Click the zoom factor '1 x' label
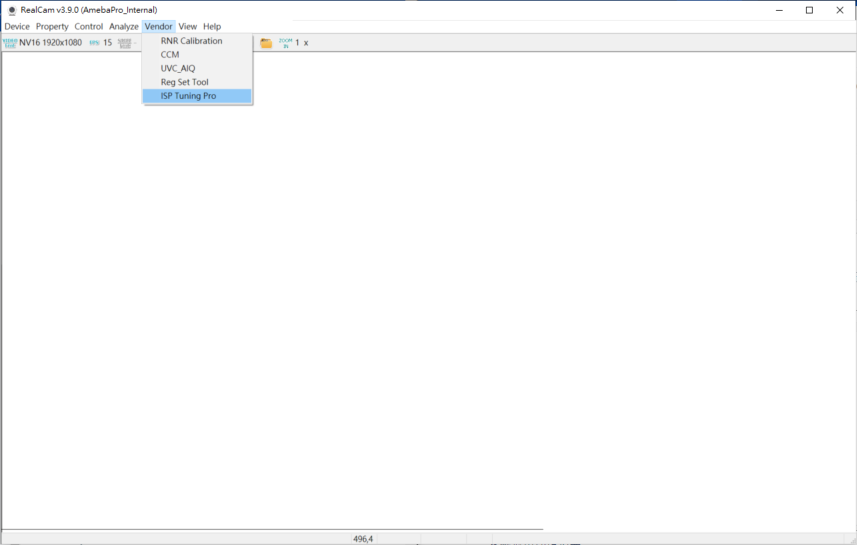The image size is (857, 545). point(301,43)
